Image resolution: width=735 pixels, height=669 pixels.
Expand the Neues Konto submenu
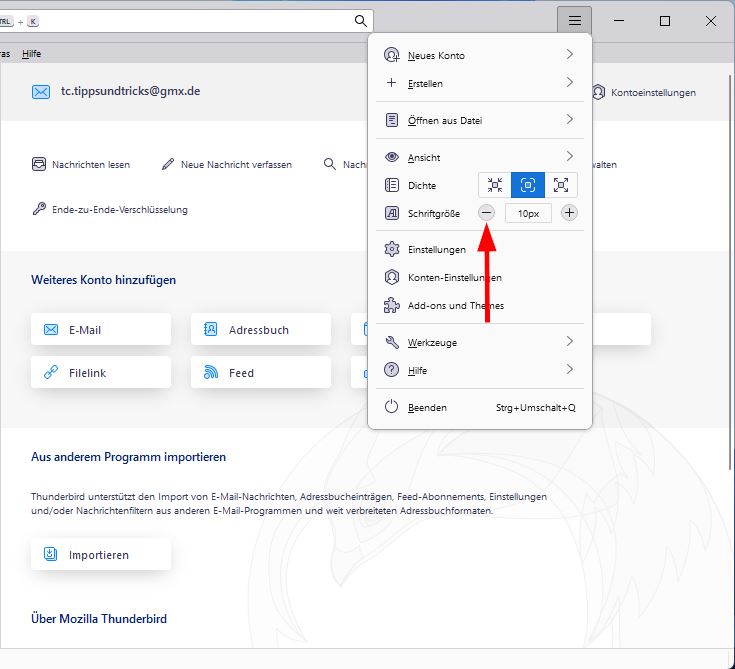pyautogui.click(x=480, y=56)
